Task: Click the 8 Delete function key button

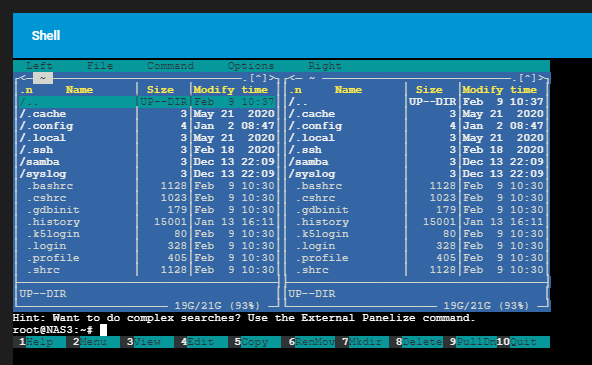Action: (x=416, y=342)
